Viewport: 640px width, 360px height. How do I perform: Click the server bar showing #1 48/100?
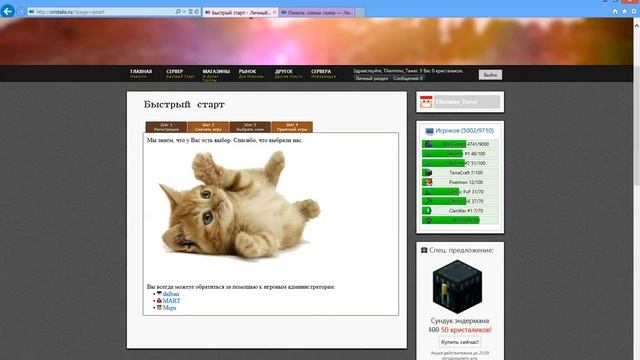[x=460, y=153]
